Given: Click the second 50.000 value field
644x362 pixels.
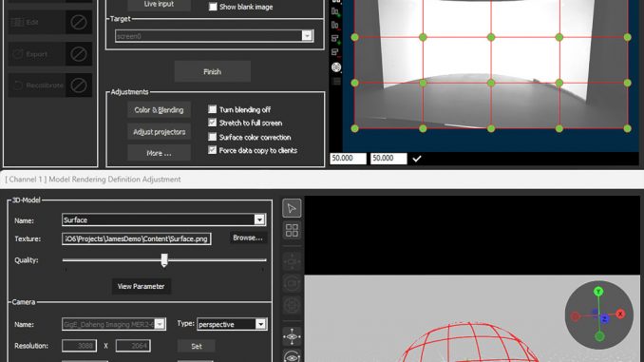Looking at the screenshot, I should click(x=388, y=158).
